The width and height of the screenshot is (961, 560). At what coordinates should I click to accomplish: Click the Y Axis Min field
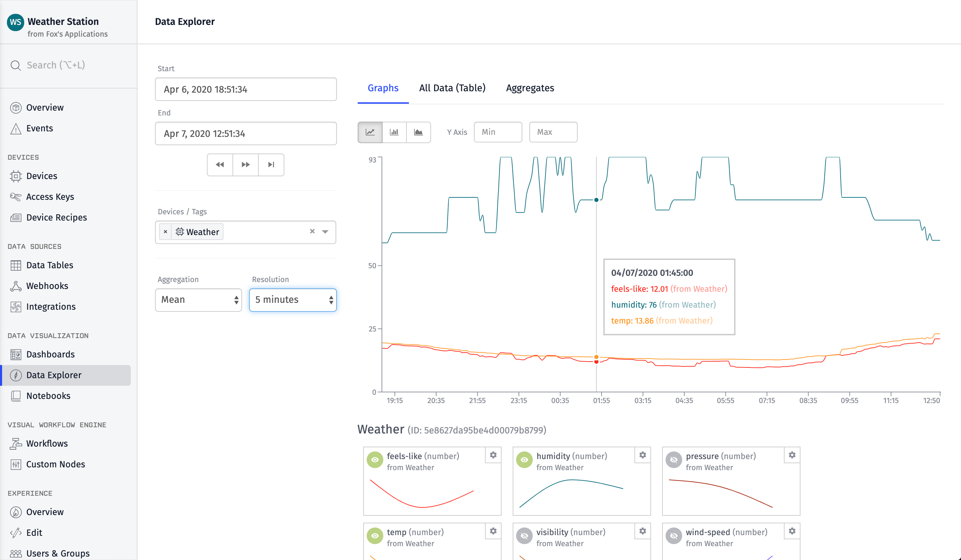(498, 132)
